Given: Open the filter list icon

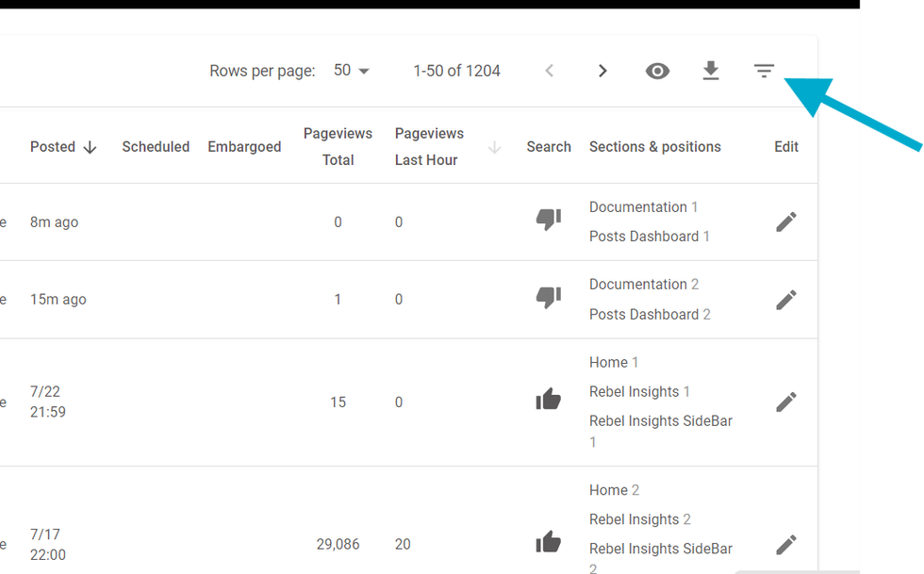Looking at the screenshot, I should point(764,71).
